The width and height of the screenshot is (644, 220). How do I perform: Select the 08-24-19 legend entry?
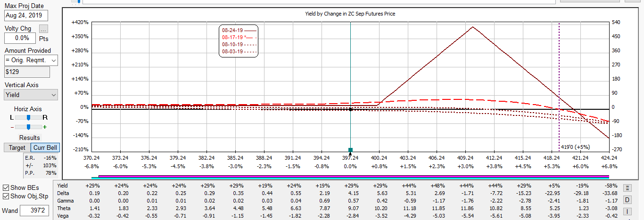[239, 30]
